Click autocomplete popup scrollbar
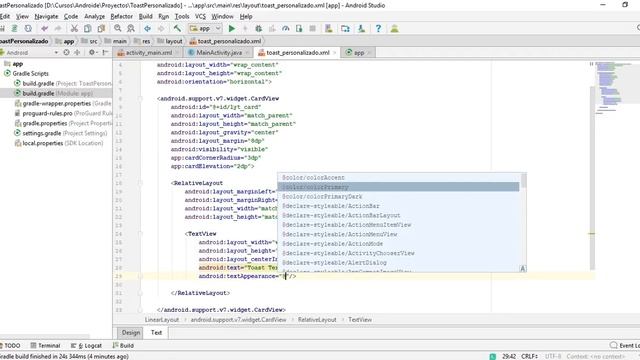The image size is (640, 360). (523, 180)
